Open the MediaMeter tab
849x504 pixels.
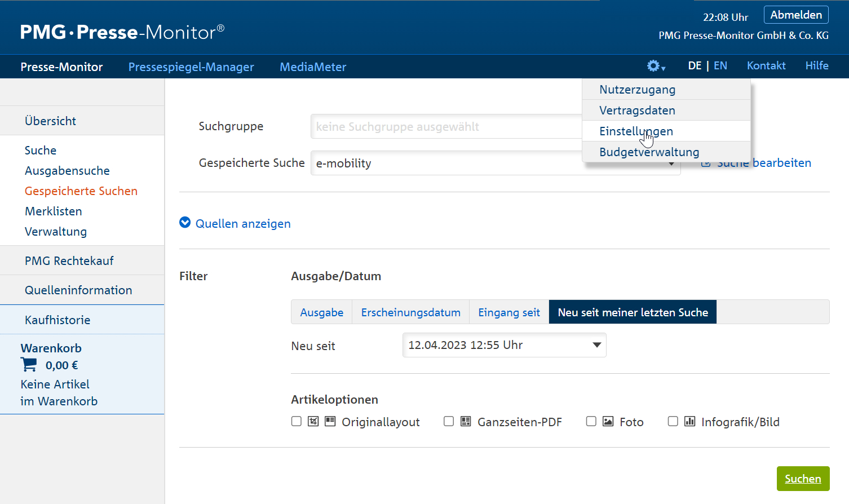(313, 67)
